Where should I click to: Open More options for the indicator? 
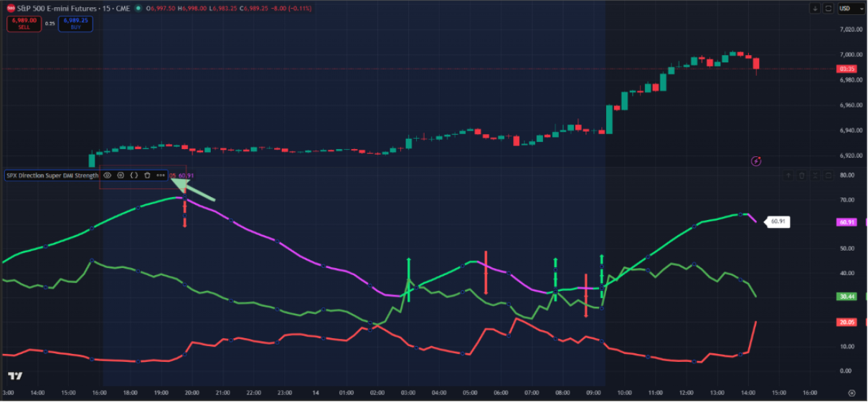(x=161, y=175)
